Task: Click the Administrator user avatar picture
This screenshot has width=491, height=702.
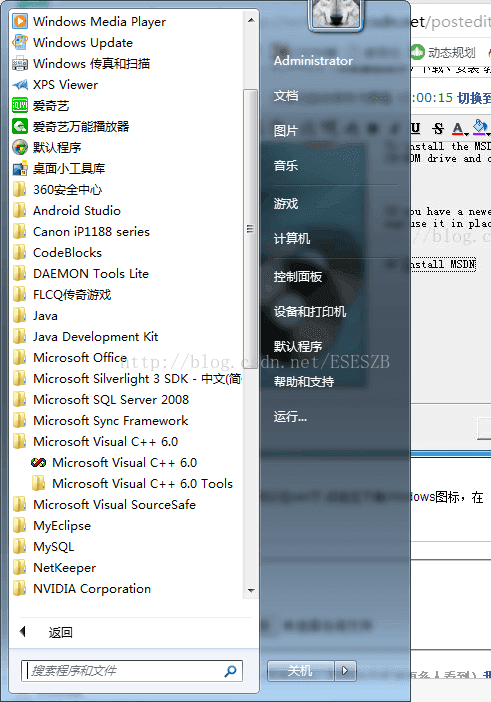Action: [335, 13]
